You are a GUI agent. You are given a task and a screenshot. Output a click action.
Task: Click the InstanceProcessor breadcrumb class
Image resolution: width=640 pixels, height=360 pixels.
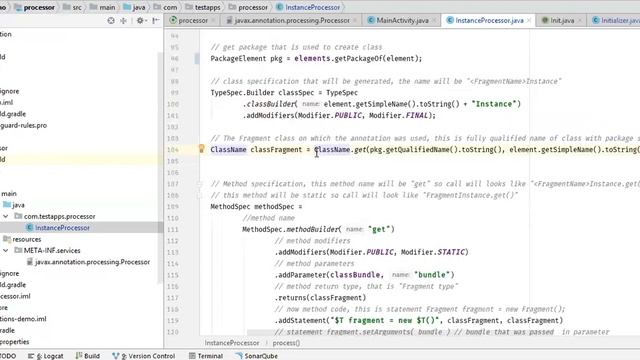point(308,7)
